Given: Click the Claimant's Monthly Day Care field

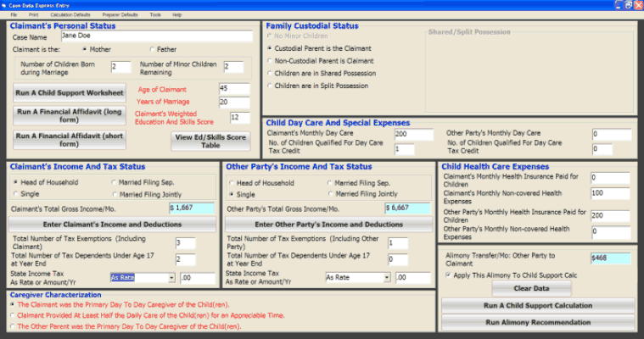Looking at the screenshot, I should click(x=412, y=134).
